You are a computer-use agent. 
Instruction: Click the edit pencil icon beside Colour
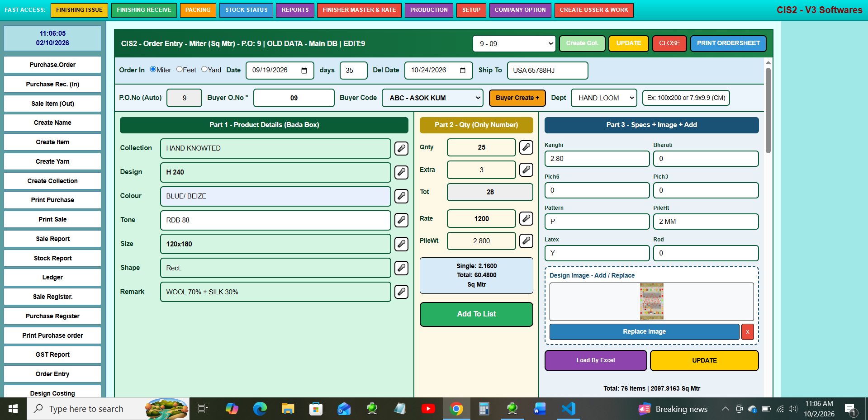coord(401,196)
